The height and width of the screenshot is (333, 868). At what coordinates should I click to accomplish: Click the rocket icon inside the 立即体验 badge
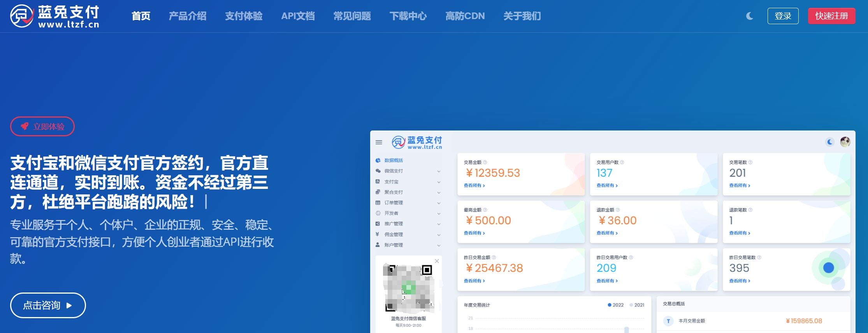click(x=25, y=126)
